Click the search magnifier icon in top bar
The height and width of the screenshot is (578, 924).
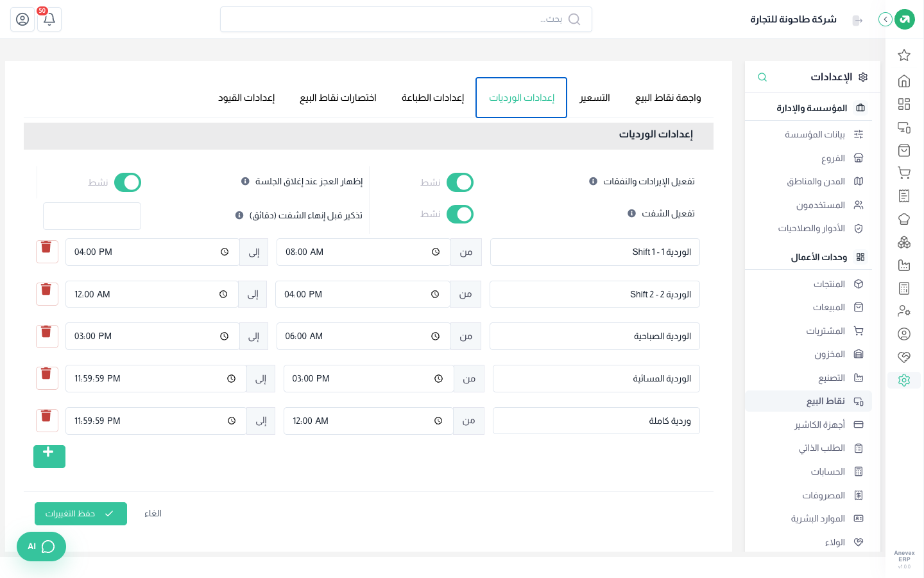[x=574, y=19]
